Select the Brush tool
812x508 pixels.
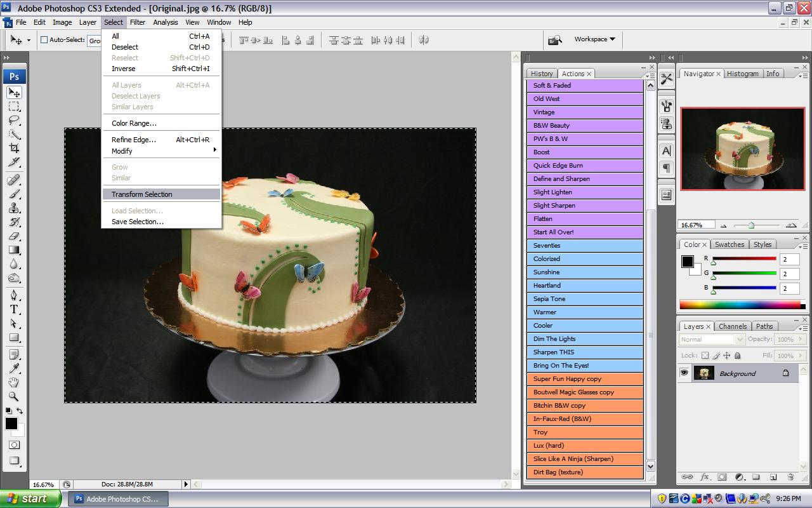pyautogui.click(x=14, y=194)
